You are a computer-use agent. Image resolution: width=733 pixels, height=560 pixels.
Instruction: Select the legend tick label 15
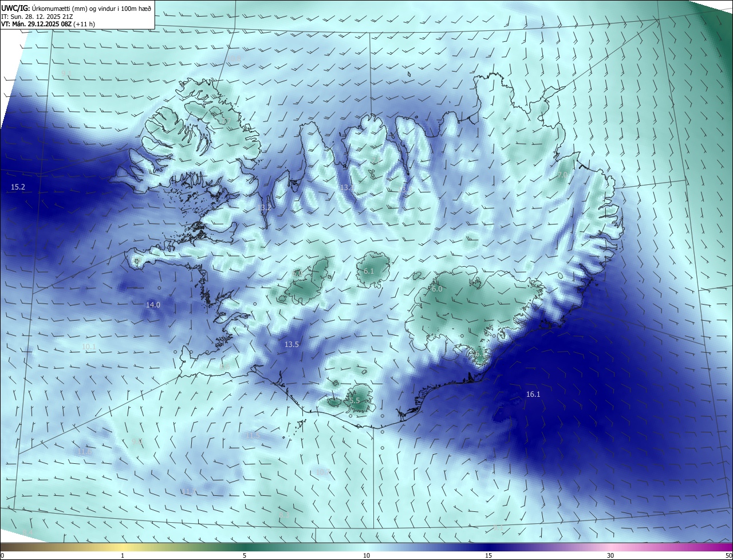[x=488, y=556]
